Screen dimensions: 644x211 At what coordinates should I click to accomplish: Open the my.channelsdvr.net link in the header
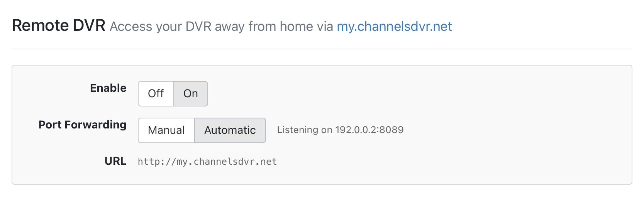point(394,27)
